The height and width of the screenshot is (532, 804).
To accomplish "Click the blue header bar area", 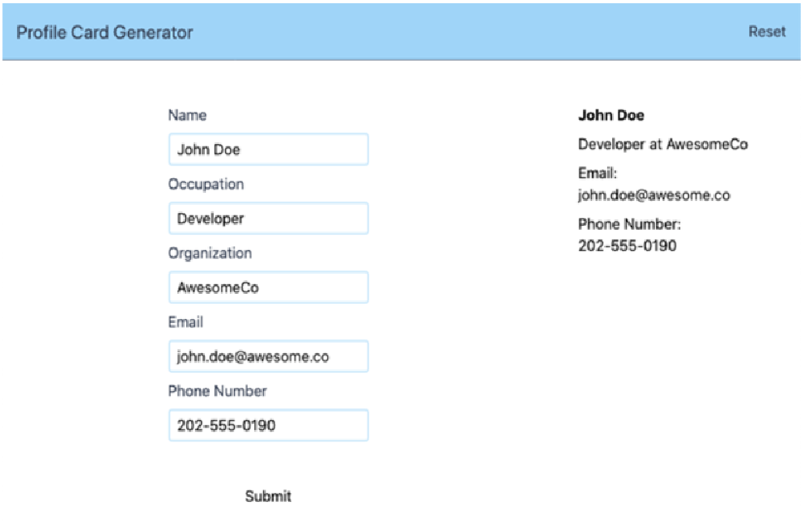I will click(x=402, y=32).
